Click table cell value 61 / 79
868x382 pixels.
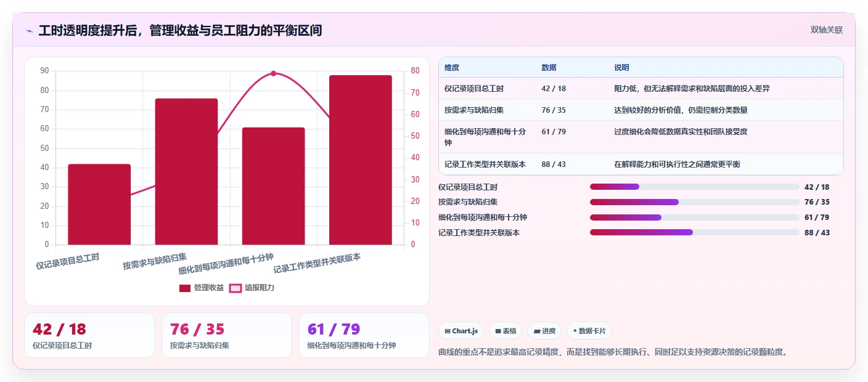(554, 132)
